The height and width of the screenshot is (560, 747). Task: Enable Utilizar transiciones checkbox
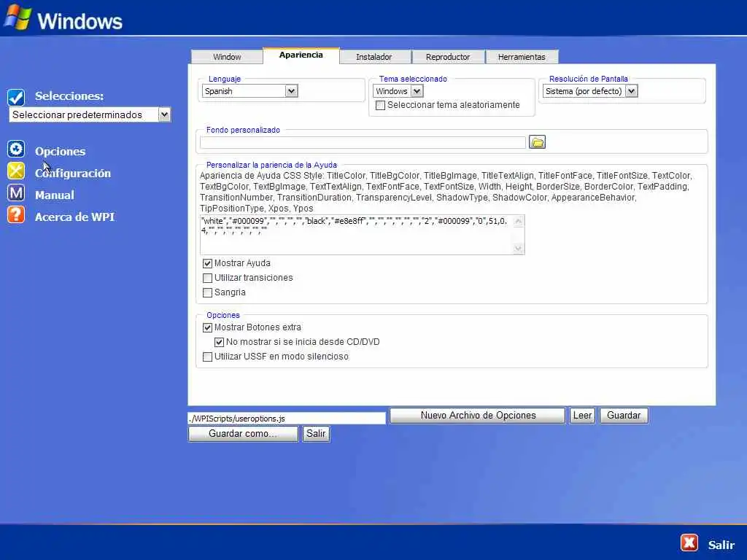coord(207,278)
